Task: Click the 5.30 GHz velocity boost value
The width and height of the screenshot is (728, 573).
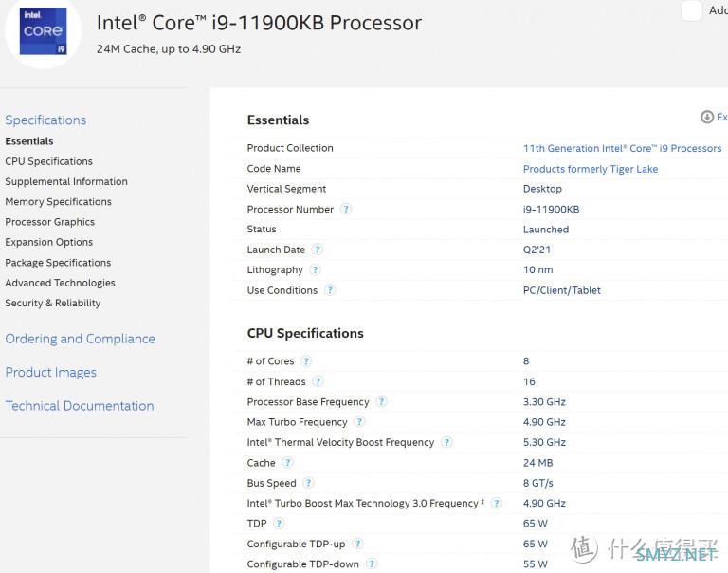Action: tap(544, 442)
